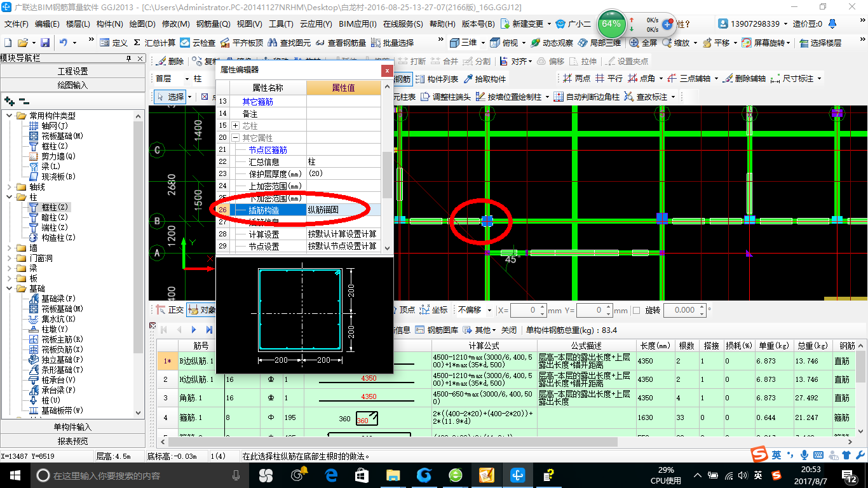
Task: Click the 删除 delete eraser tool
Action: pos(170,61)
